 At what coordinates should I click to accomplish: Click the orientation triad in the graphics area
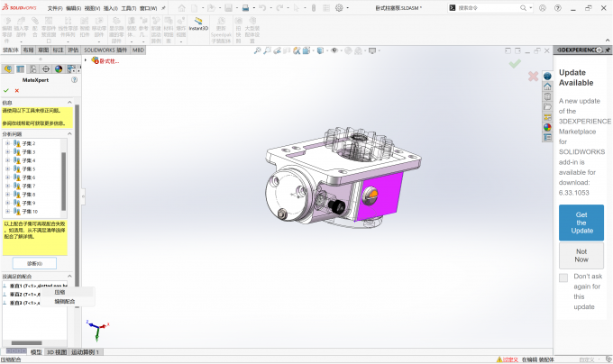click(97, 330)
